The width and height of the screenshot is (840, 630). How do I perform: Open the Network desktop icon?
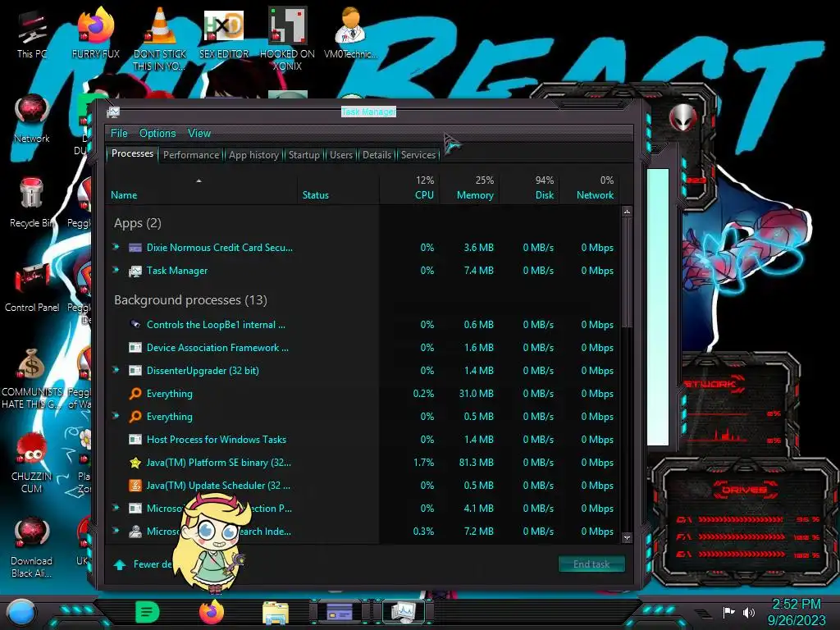32,119
